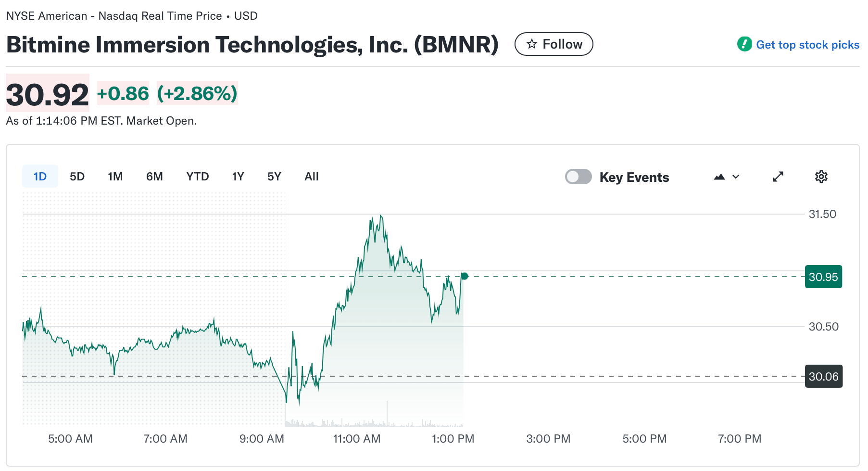Click the mountain chart type icon

click(x=719, y=177)
